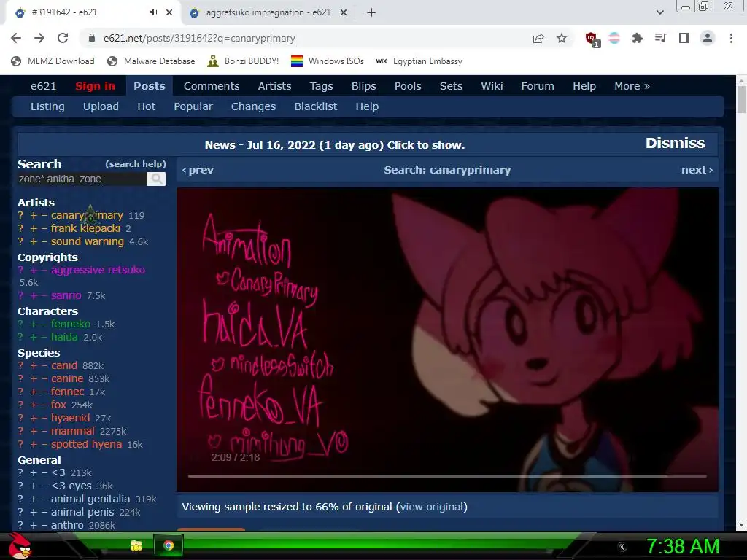Close the aggretsuko e621 tab

(x=344, y=12)
